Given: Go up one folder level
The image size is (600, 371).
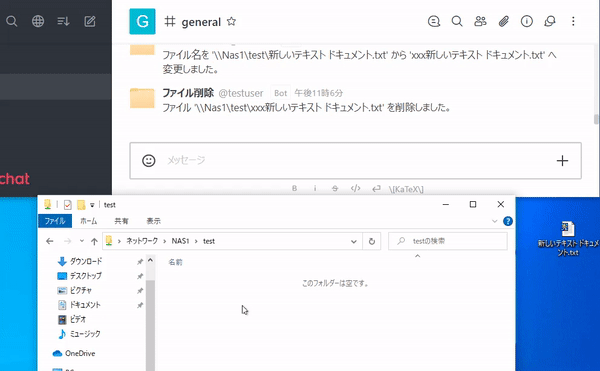Looking at the screenshot, I should [x=94, y=241].
